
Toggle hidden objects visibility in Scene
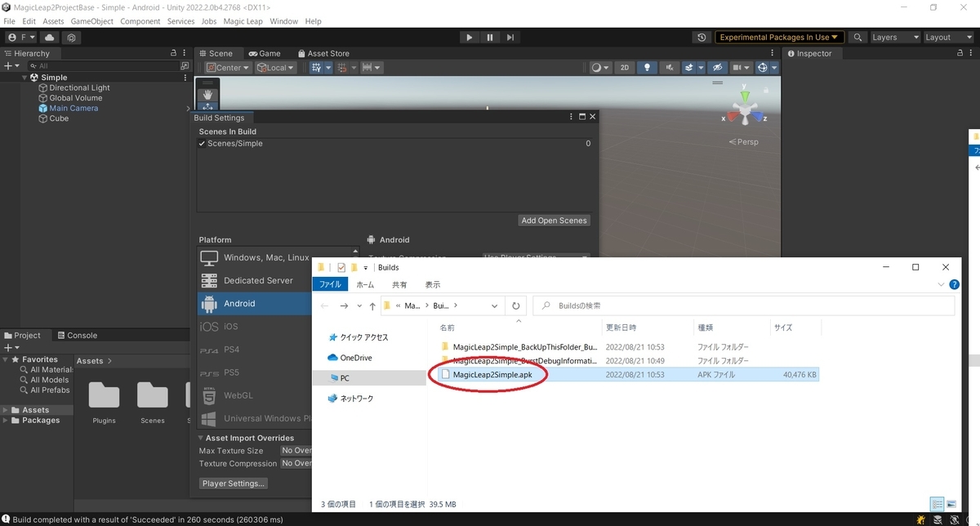click(x=717, y=68)
